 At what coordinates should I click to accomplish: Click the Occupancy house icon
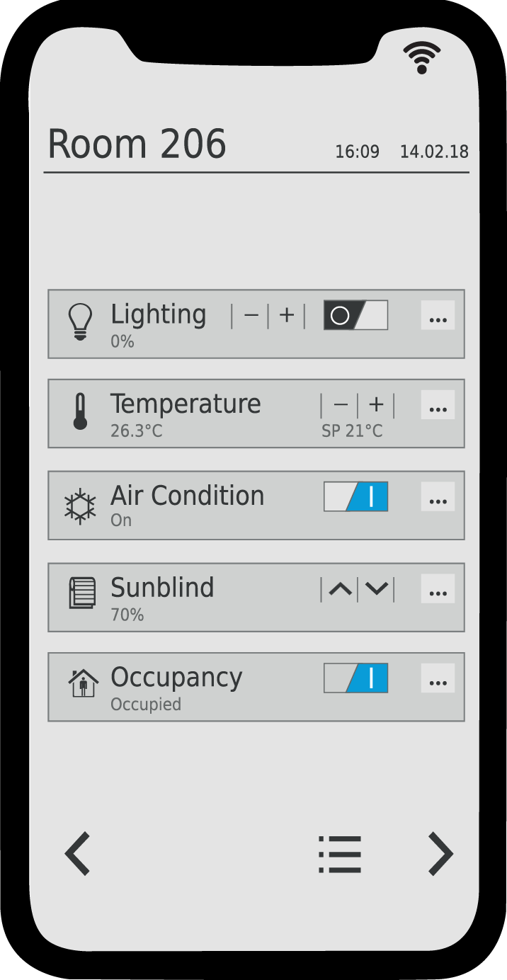83,683
